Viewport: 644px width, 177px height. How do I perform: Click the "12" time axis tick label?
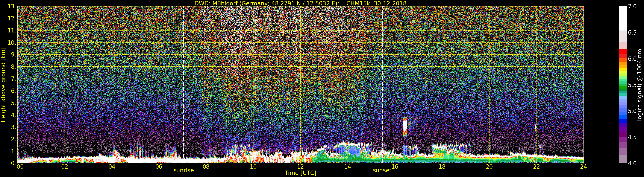[x=300, y=167]
